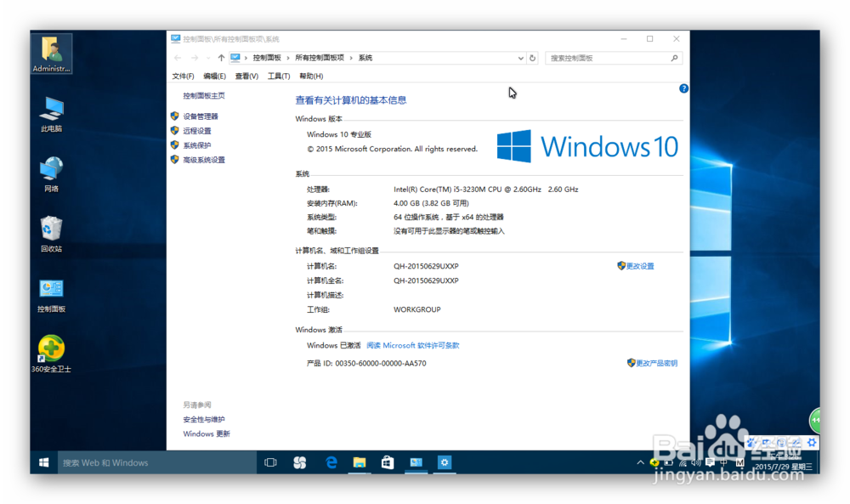
Task: Click the Baidu IME paw icon
Action: (x=752, y=443)
